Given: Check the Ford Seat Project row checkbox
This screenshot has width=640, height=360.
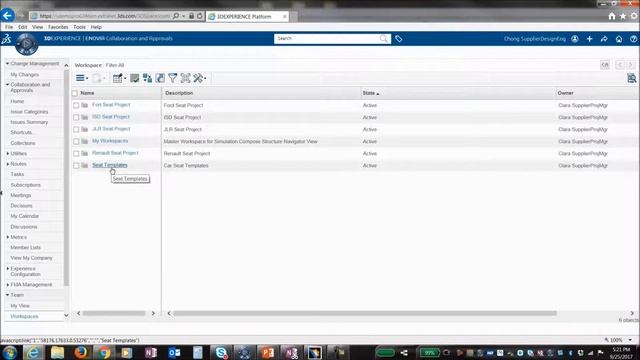Looking at the screenshot, I should coord(76,105).
